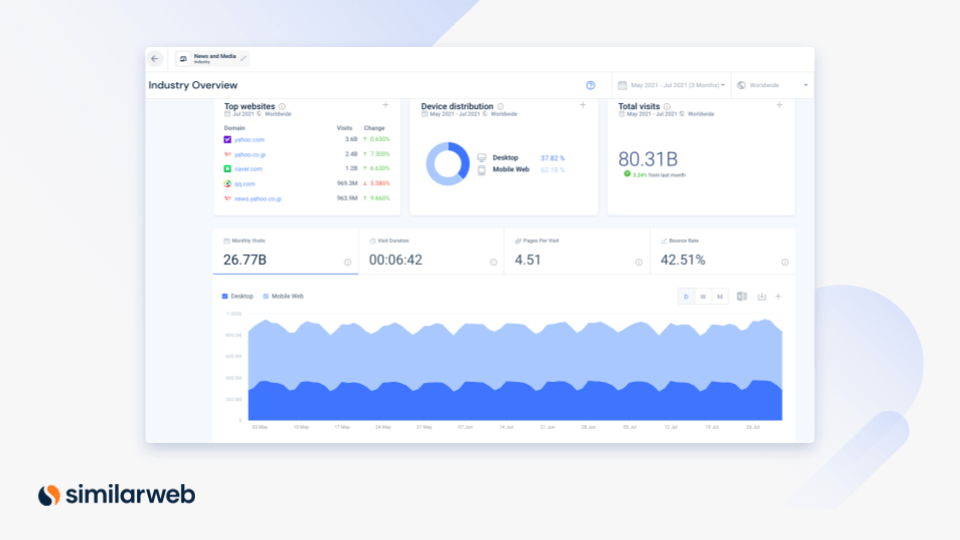Click the back arrow button
960x540 pixels.
[155, 59]
